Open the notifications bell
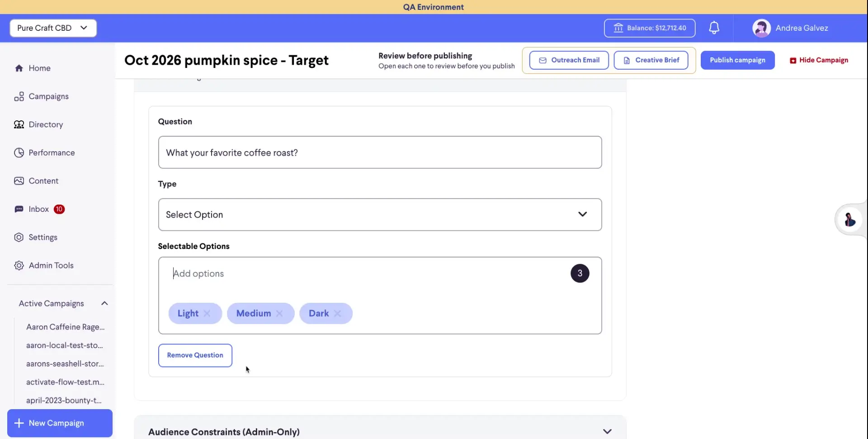The height and width of the screenshot is (439, 868). pyautogui.click(x=714, y=28)
